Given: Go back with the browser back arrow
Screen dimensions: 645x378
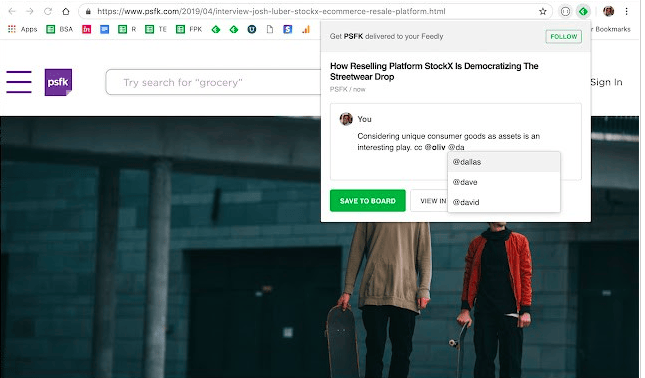Looking at the screenshot, I should point(12,12).
